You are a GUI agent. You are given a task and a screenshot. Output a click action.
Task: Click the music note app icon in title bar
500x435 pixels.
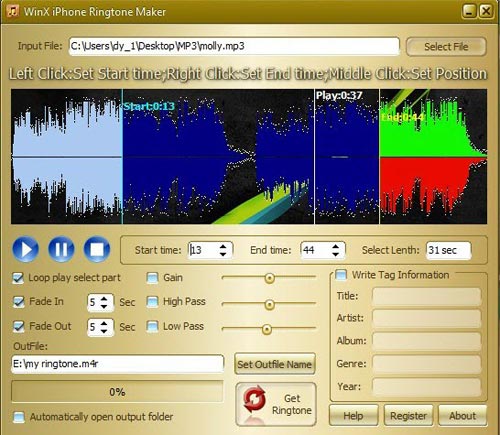tap(12, 11)
